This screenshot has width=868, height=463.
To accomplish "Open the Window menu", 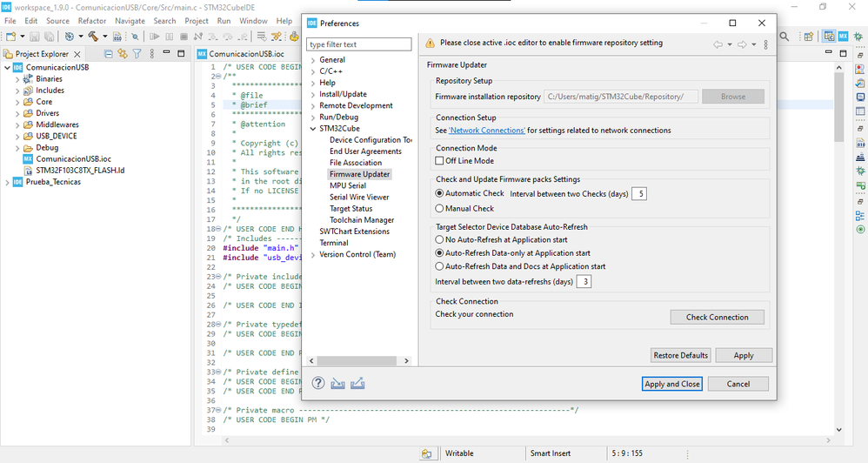I will tap(254, 21).
